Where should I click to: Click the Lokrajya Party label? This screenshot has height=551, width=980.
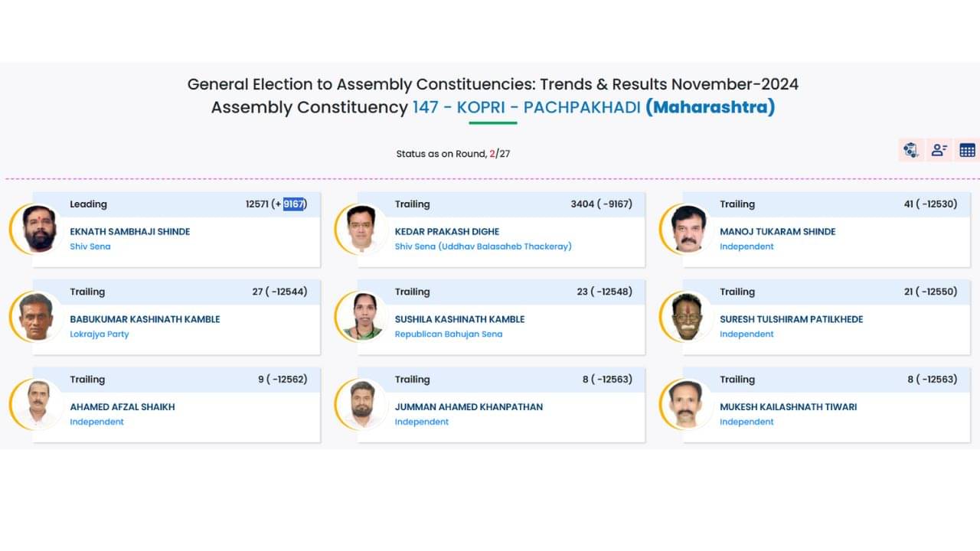click(x=99, y=334)
